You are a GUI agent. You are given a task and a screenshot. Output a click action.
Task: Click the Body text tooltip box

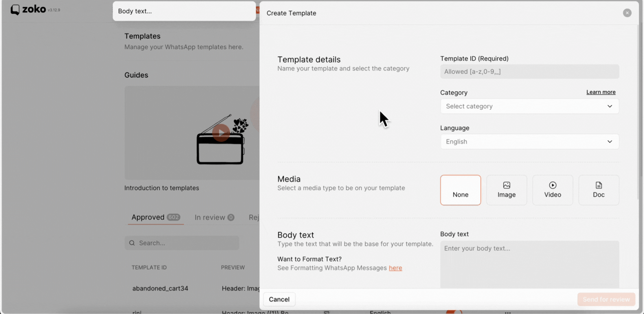click(x=184, y=11)
